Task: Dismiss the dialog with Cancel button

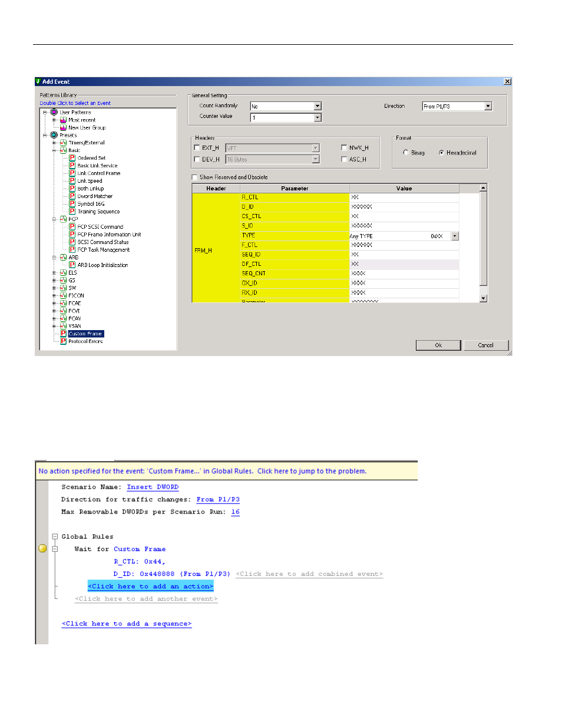Action: click(x=486, y=345)
